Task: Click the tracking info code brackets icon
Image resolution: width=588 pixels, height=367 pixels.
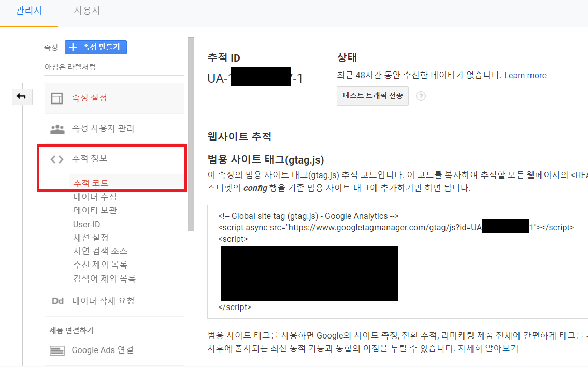Action: coord(57,159)
